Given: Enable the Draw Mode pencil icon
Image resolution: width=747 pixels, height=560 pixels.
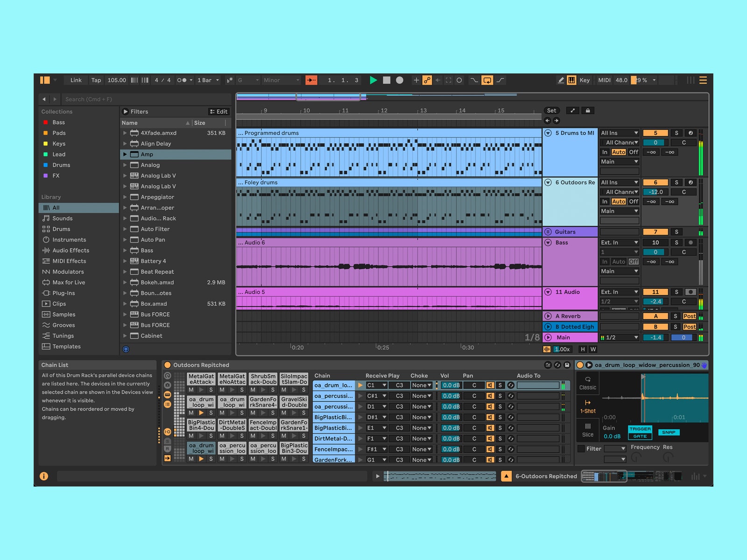Looking at the screenshot, I should [x=561, y=80].
